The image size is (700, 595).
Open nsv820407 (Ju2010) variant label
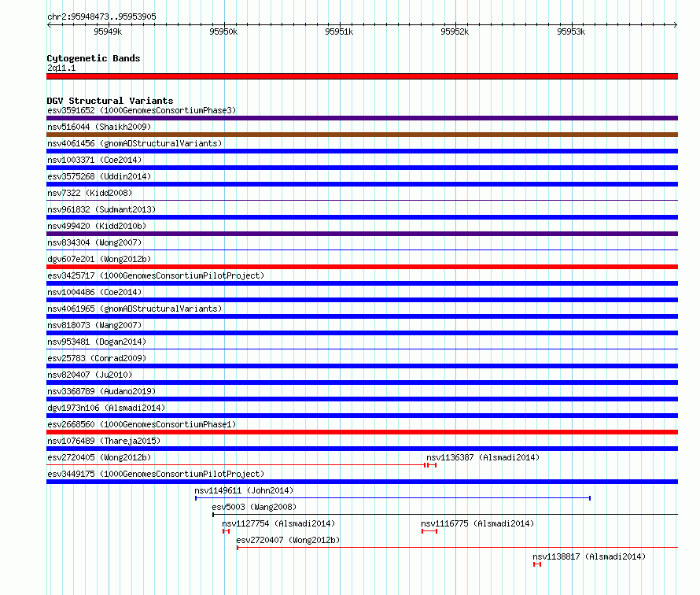(90, 375)
